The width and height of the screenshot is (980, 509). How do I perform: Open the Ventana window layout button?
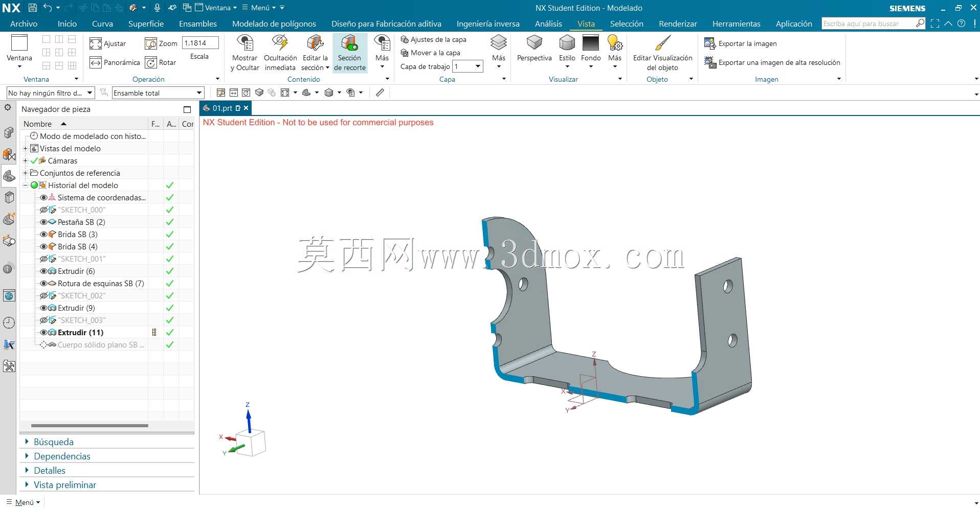coord(19,51)
